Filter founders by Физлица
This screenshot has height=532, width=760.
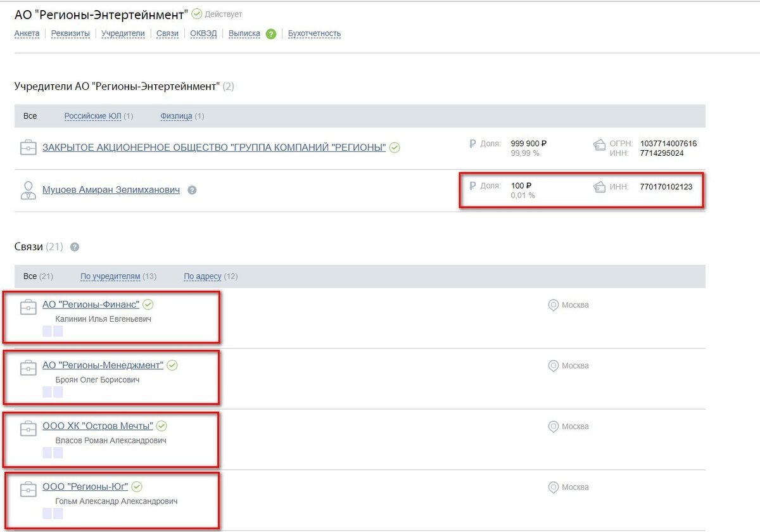(x=176, y=116)
